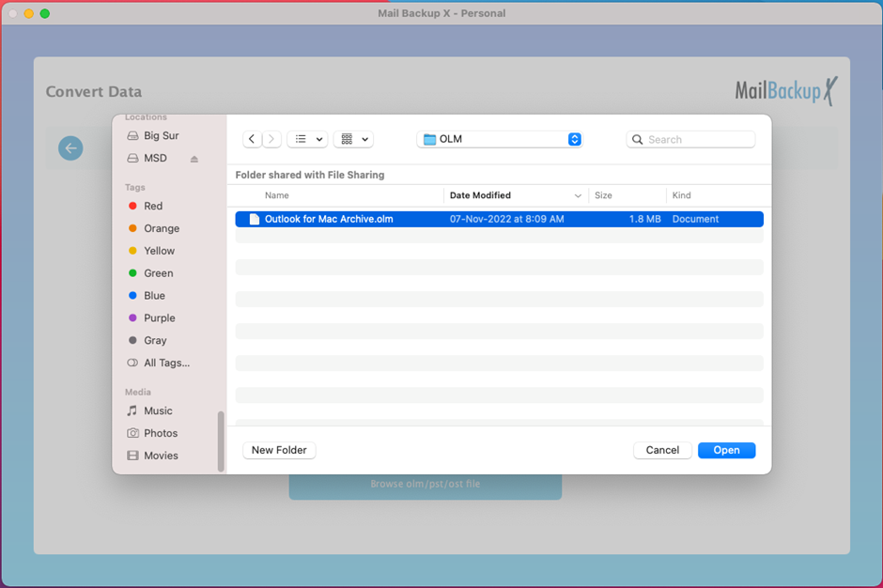Open list view options dropdown
The image size is (883, 588).
(307, 139)
